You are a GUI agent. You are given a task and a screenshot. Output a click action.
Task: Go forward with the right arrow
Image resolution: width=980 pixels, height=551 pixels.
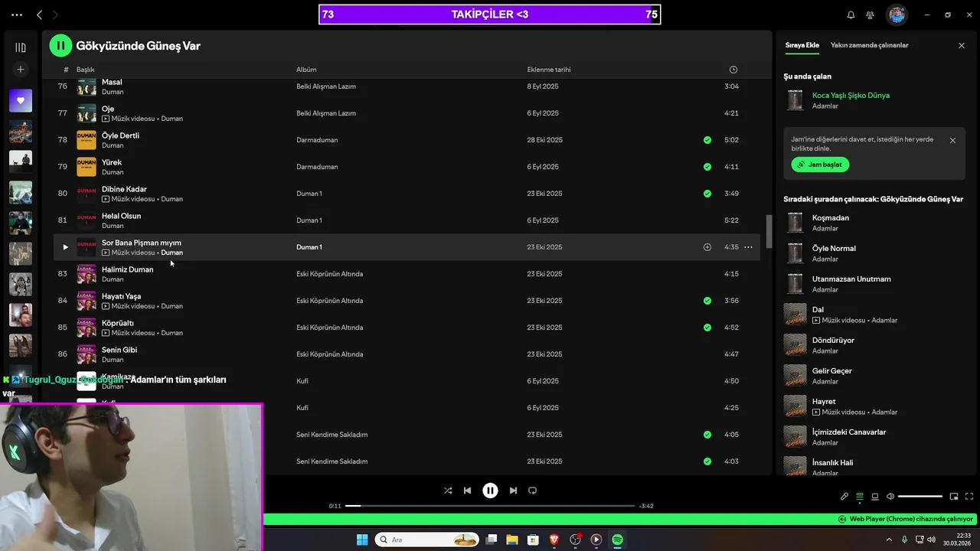55,15
